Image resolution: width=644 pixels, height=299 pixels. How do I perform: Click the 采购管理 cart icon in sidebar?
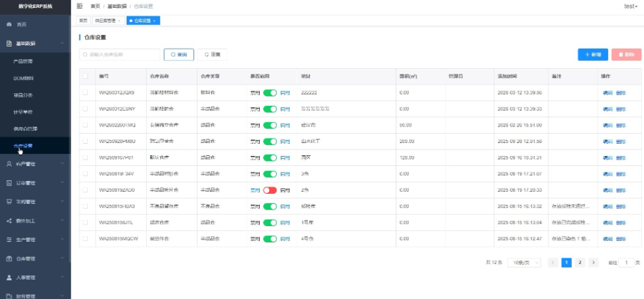[9, 202]
